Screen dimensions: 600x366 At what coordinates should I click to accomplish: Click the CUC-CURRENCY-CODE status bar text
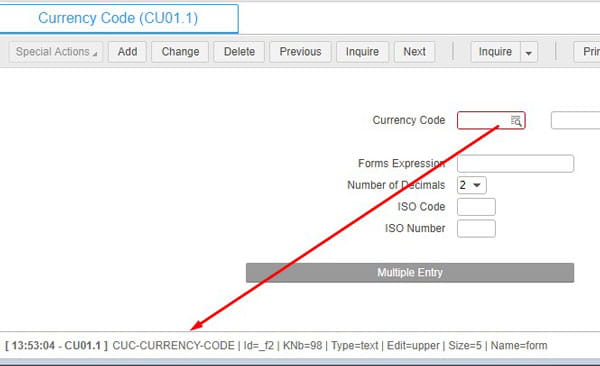coord(173,346)
